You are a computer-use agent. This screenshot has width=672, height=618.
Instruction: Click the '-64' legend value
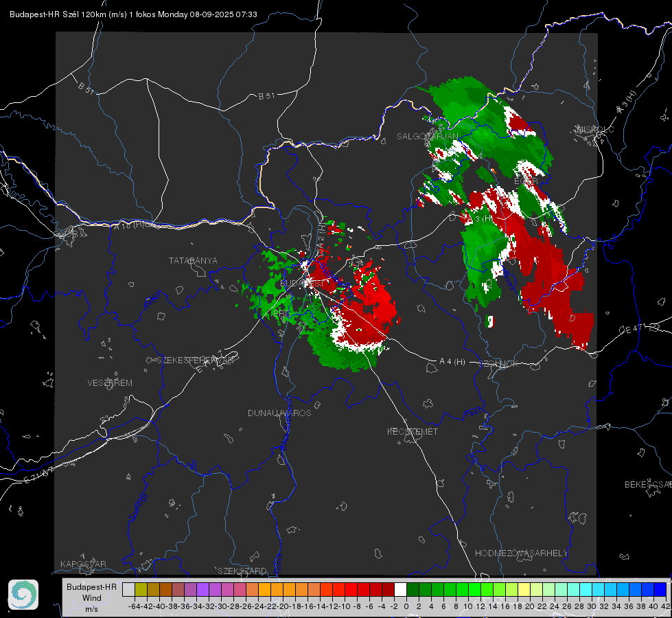click(134, 606)
